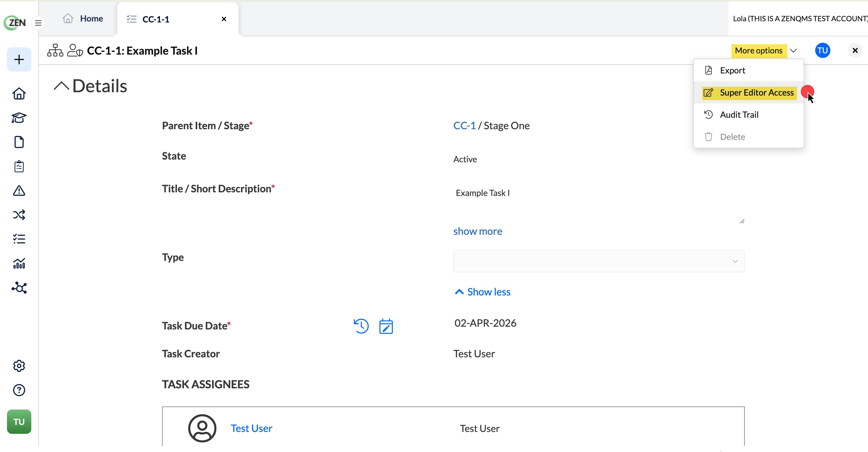
Task: Open the Training graduation cap icon
Action: point(19,118)
